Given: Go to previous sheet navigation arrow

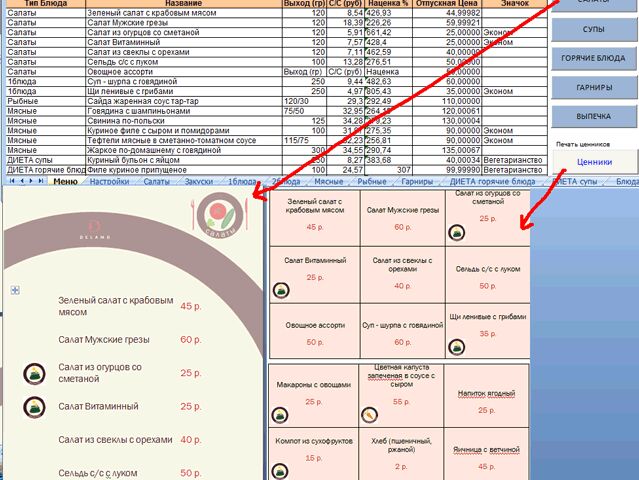Looking at the screenshot, I should pyautogui.click(x=22, y=181).
